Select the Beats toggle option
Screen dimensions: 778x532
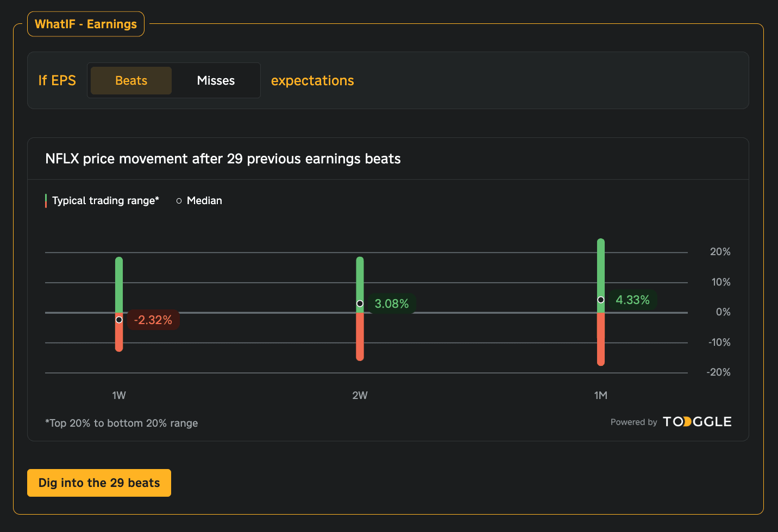point(131,80)
